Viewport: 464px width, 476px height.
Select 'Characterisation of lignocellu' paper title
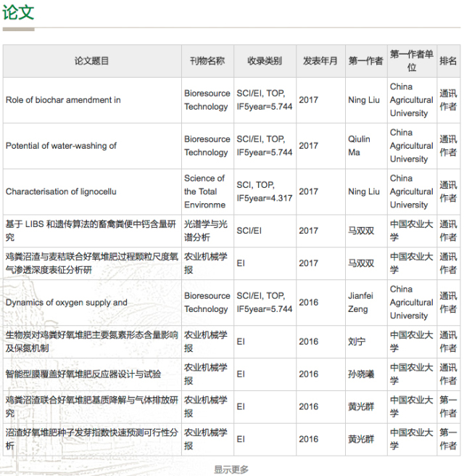pos(61,192)
